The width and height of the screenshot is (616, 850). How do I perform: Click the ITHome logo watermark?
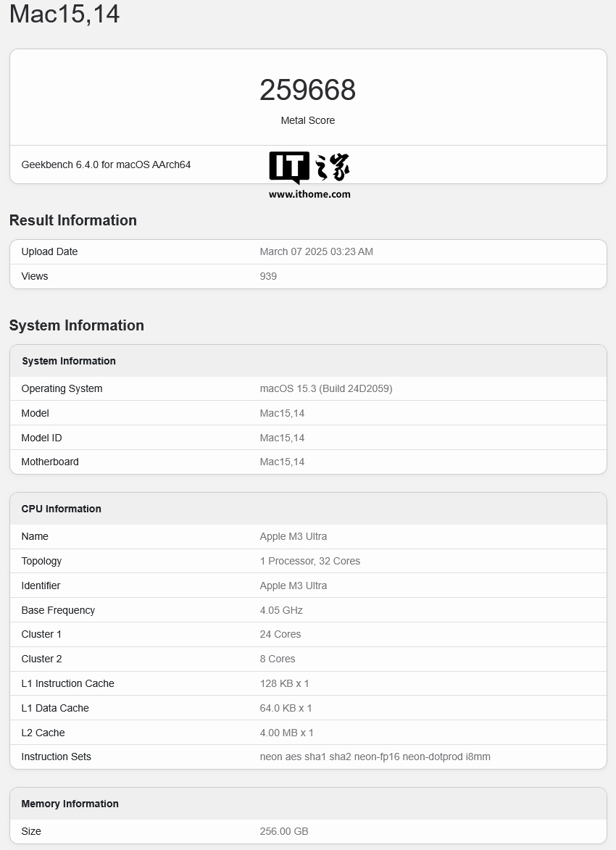tap(309, 167)
